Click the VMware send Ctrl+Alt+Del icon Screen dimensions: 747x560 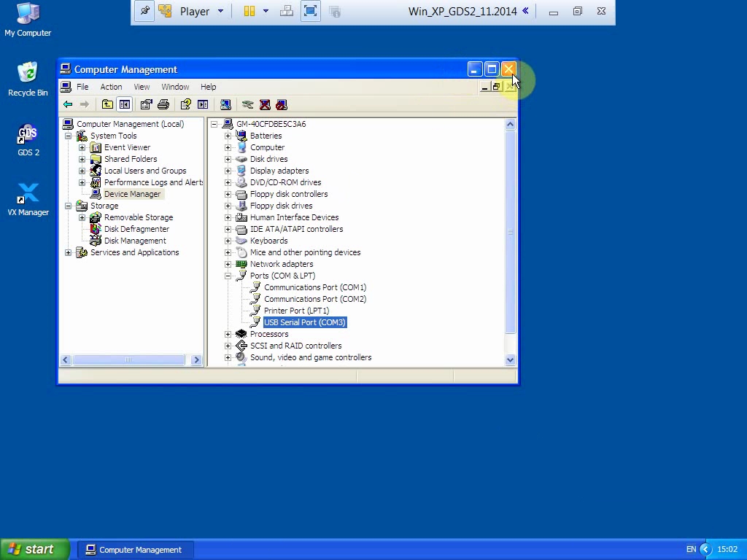pyautogui.click(x=286, y=11)
